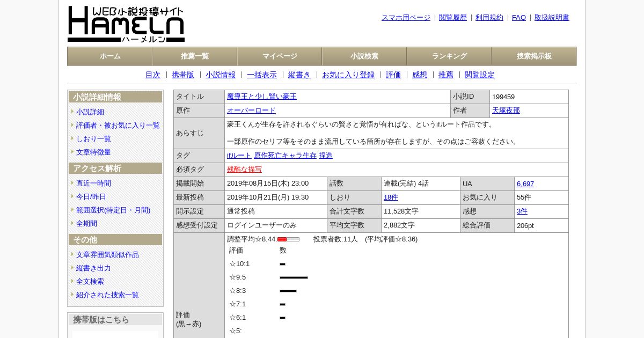Click the red 調整平均 rating bar
The height and width of the screenshot is (338, 644).
288,239
